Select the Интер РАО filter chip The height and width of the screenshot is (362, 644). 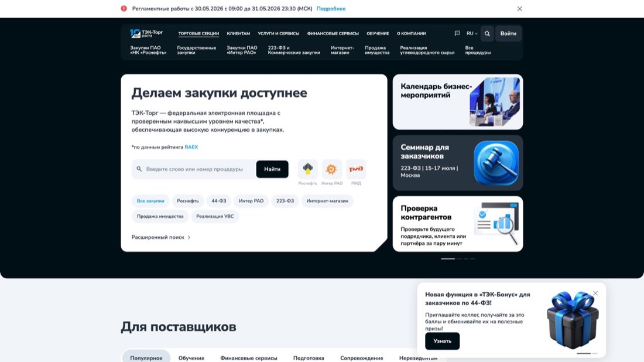(x=251, y=201)
